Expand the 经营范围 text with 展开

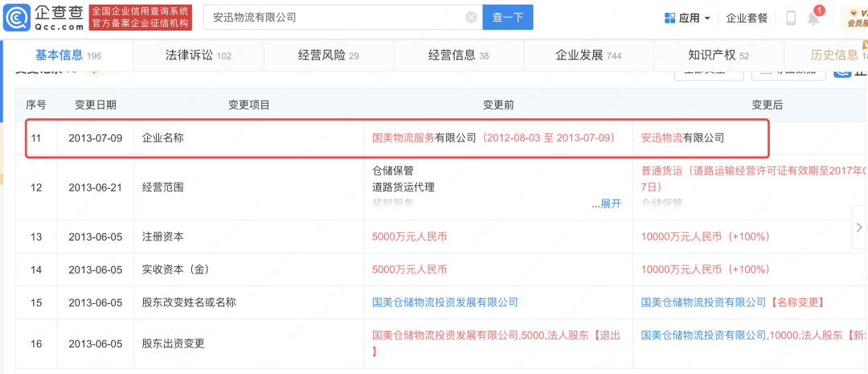[611, 203]
